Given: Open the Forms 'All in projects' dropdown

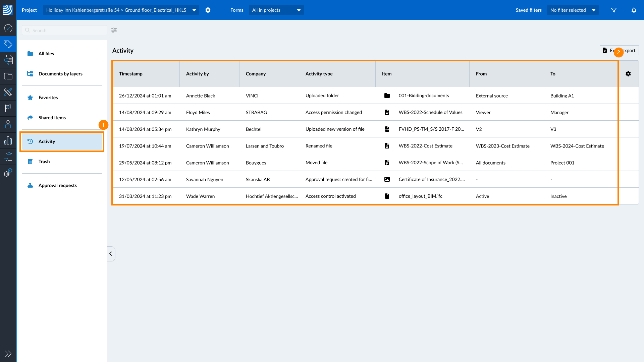Looking at the screenshot, I should click(x=276, y=10).
